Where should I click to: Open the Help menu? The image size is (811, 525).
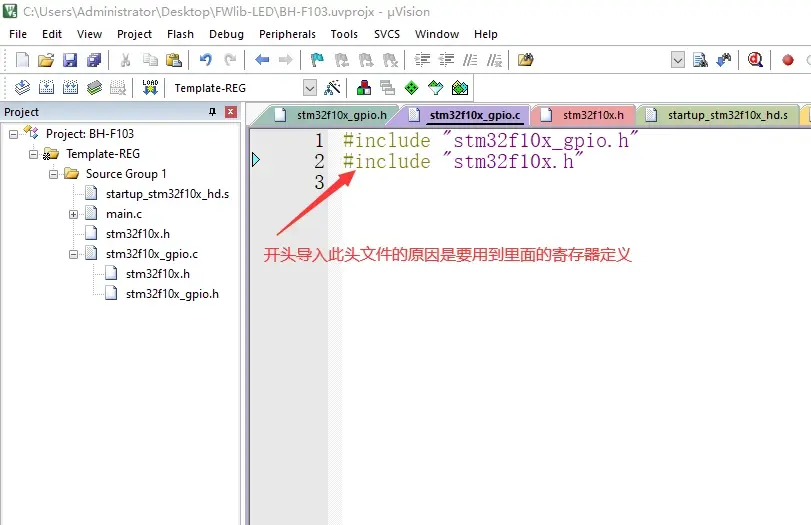click(486, 34)
